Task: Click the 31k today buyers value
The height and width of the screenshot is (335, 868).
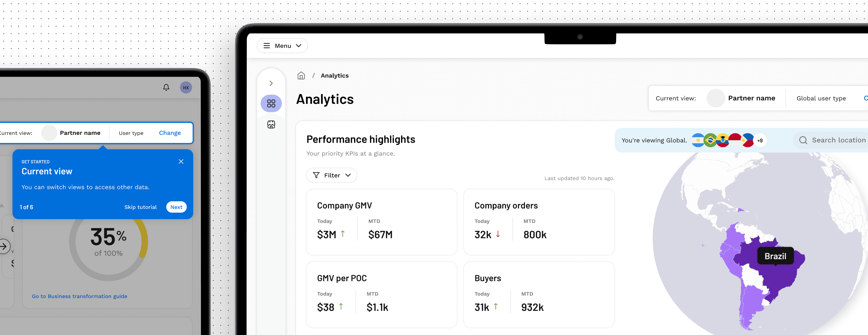Action: [482, 307]
